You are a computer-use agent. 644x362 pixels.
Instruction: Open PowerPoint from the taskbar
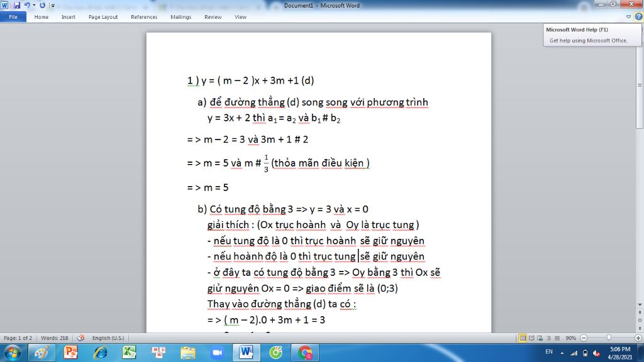click(70, 353)
